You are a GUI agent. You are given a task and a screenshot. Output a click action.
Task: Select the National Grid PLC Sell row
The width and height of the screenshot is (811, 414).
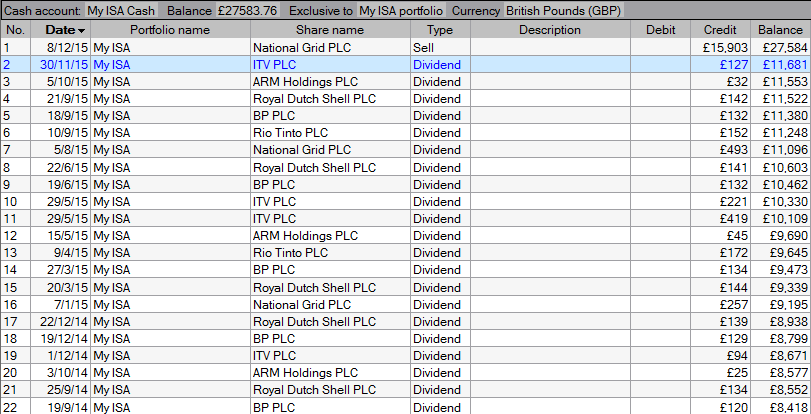[329, 47]
